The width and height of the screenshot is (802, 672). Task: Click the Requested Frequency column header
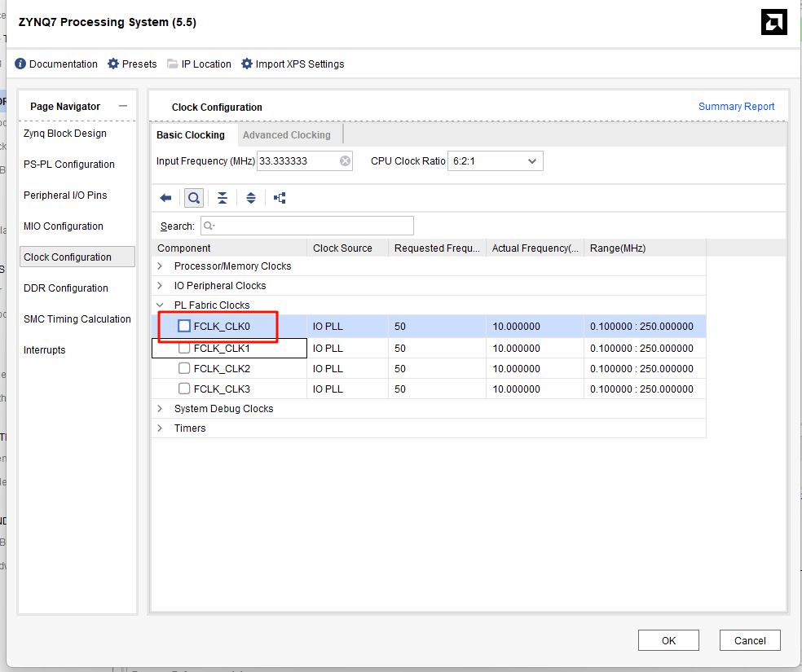coord(437,248)
